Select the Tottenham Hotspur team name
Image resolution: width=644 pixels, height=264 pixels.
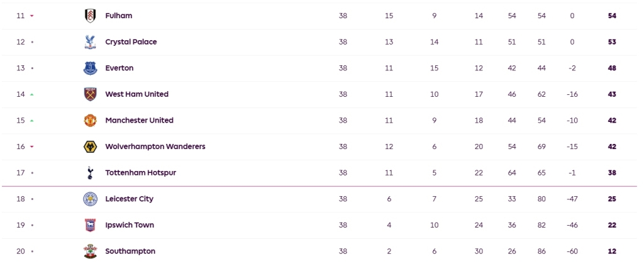140,173
